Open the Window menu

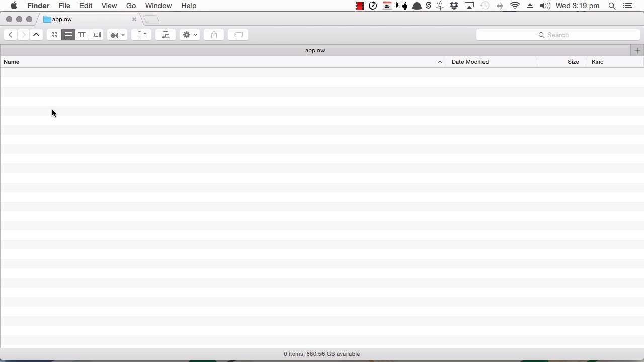tap(158, 6)
